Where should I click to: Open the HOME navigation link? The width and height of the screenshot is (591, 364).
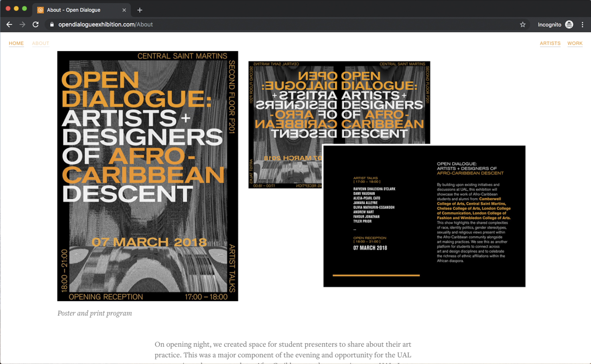tap(16, 43)
